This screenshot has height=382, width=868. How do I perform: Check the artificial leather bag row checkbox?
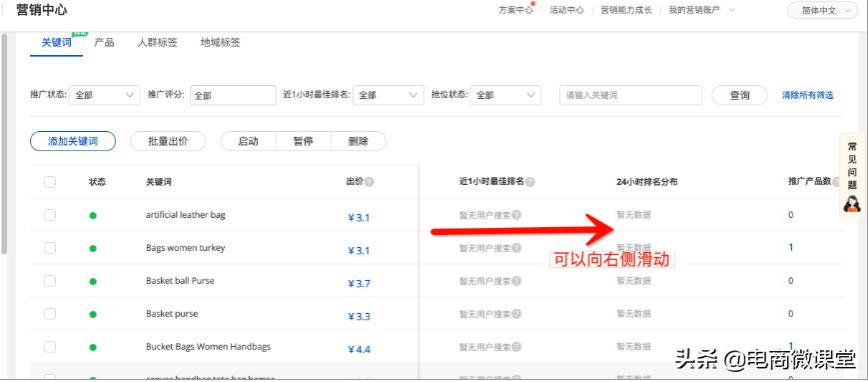pos(50,215)
